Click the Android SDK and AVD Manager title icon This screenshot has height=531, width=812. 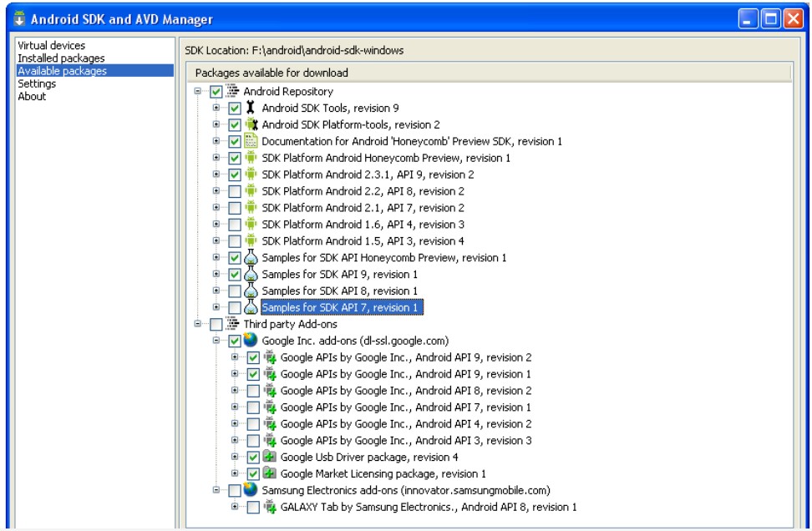(19, 18)
